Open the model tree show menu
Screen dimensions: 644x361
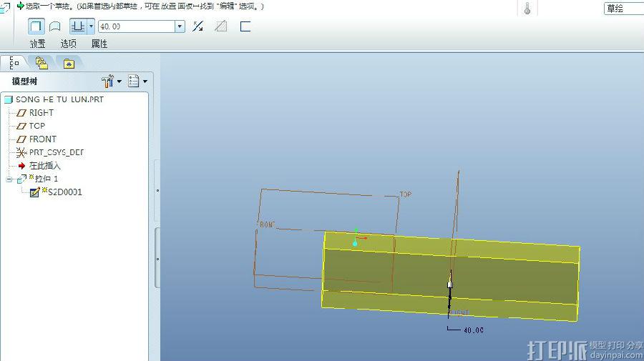[x=137, y=81]
